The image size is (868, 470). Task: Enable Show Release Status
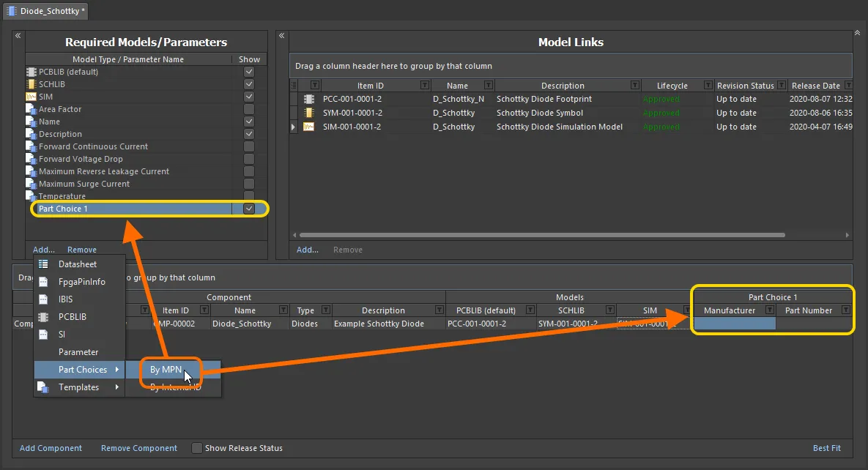(x=196, y=448)
